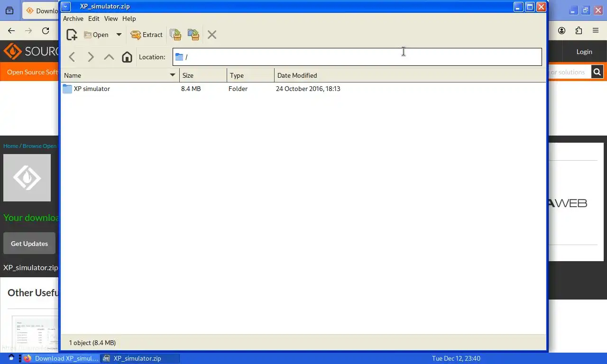
Task: Open the Help menu
Action: (129, 18)
